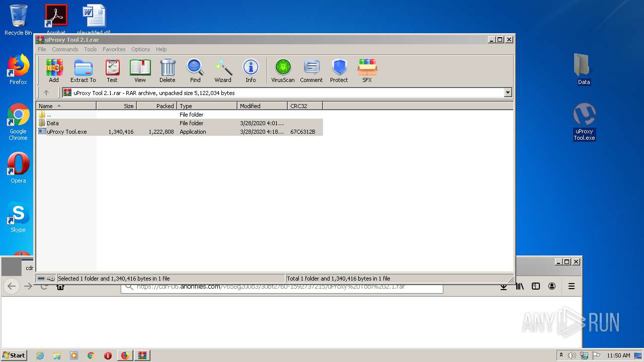This screenshot has height=362, width=644.
Task: Show hidden system tray icons
Action: 561,355
